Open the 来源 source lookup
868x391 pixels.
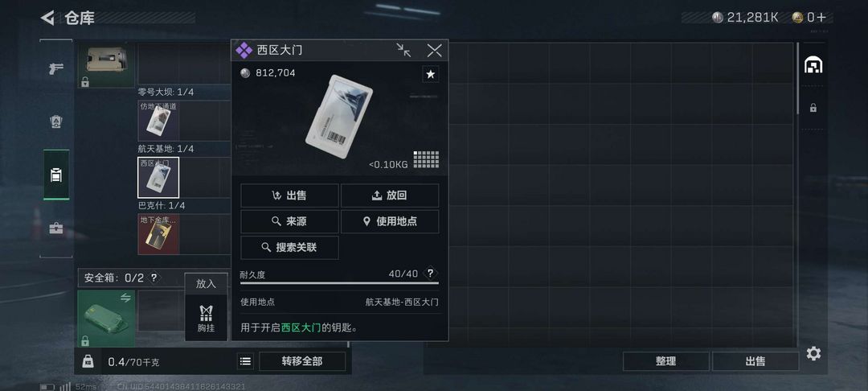(x=289, y=221)
